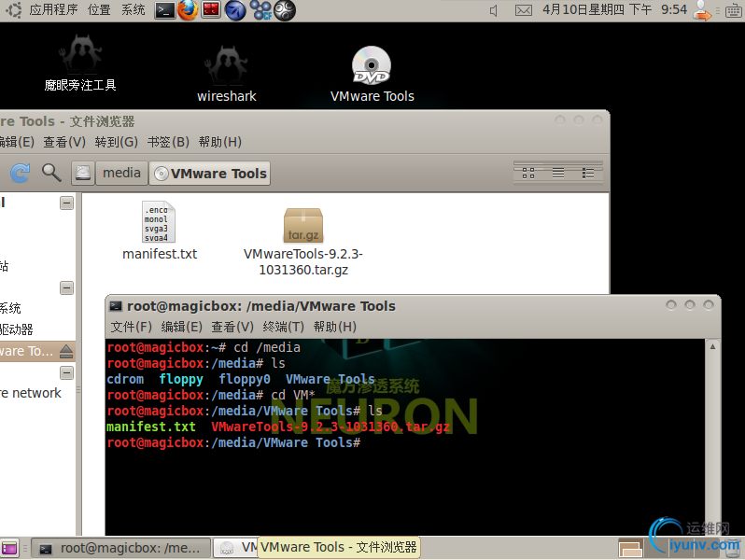Open 书签(B) menu in file browser
745x560 pixels.
[x=168, y=142]
